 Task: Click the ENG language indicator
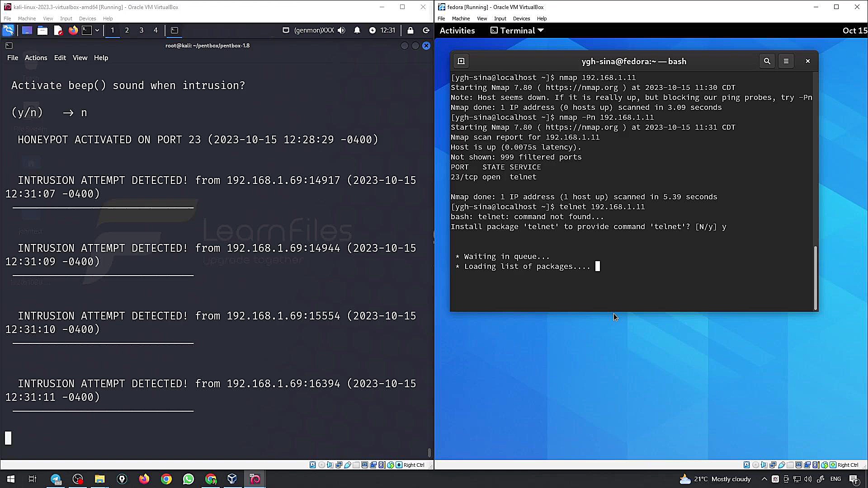(836, 479)
